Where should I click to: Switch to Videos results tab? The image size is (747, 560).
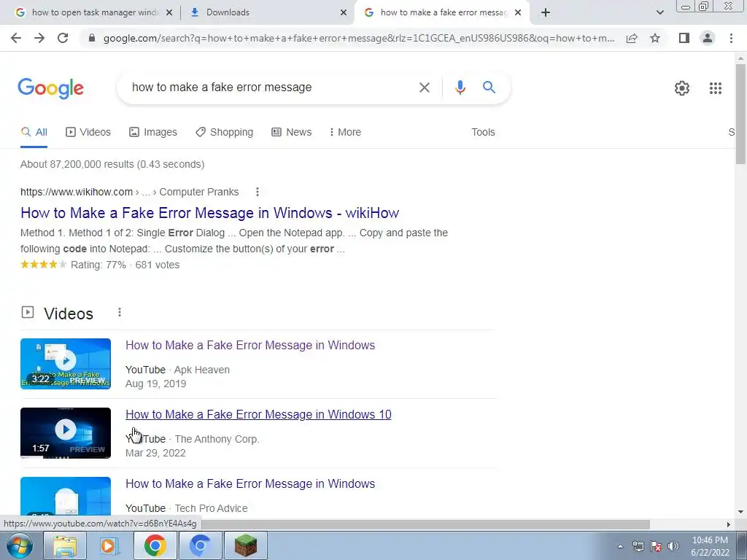(x=88, y=132)
